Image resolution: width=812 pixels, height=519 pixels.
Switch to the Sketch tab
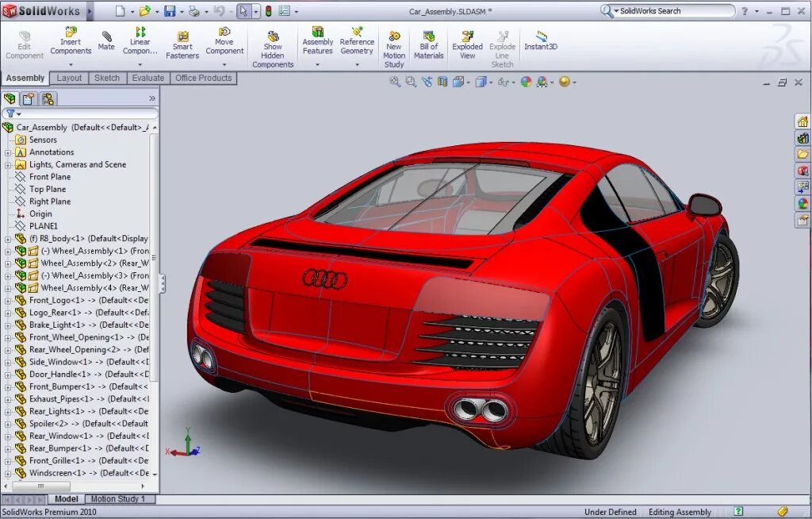[x=107, y=78]
